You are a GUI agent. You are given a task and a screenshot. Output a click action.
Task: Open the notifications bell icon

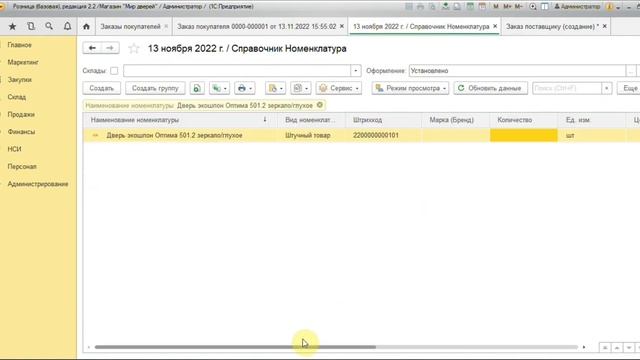(x=67, y=27)
